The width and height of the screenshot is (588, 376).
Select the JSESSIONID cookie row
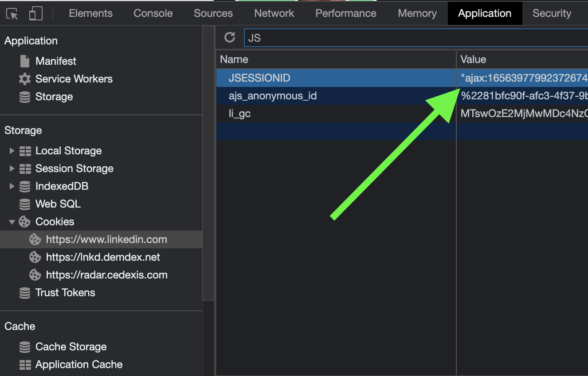click(x=402, y=78)
